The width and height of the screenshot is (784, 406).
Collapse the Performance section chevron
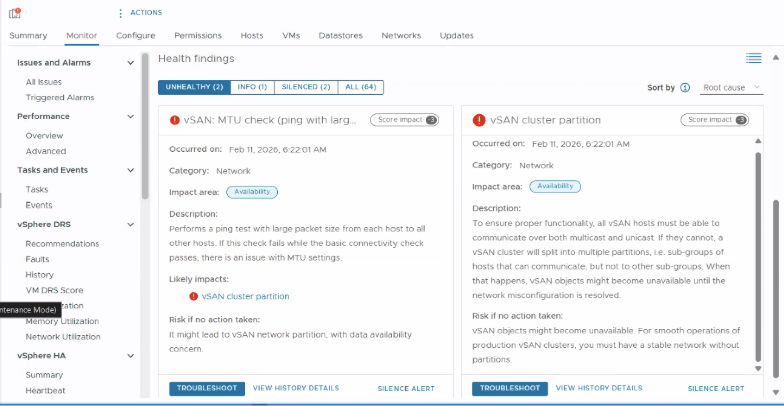click(130, 116)
